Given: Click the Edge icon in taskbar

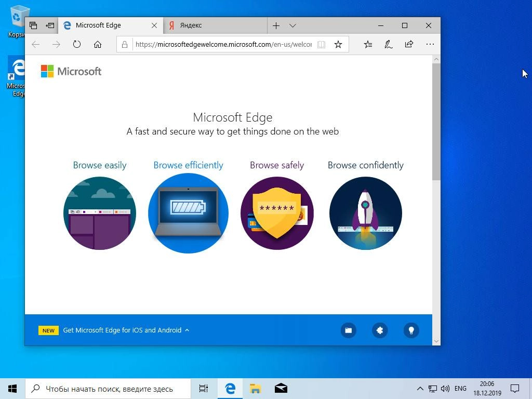Looking at the screenshot, I should pyautogui.click(x=230, y=389).
